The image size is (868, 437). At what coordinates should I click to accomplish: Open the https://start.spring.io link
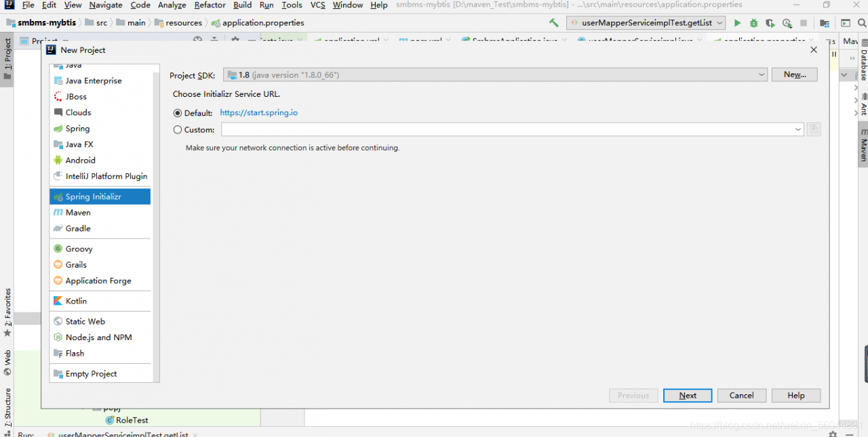[x=259, y=113]
